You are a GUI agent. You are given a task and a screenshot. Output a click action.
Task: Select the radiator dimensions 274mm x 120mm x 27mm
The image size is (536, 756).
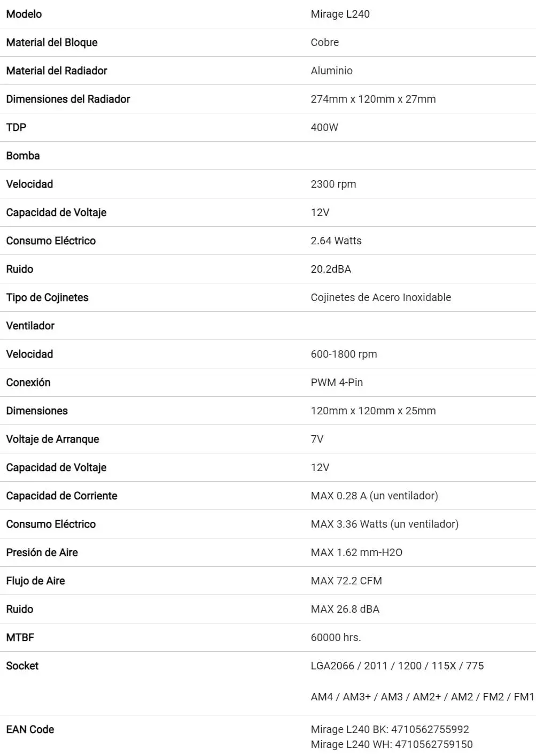[x=373, y=99]
